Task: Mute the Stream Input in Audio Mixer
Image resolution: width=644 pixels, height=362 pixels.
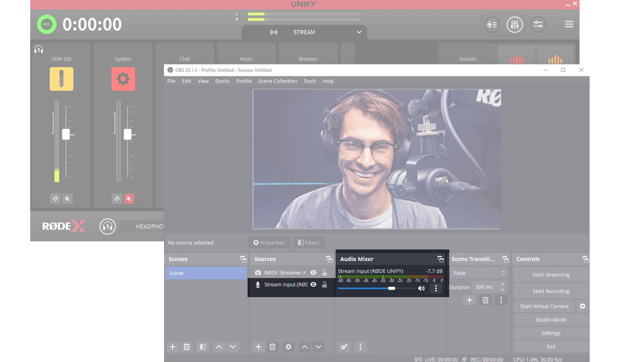Action: 421,288
